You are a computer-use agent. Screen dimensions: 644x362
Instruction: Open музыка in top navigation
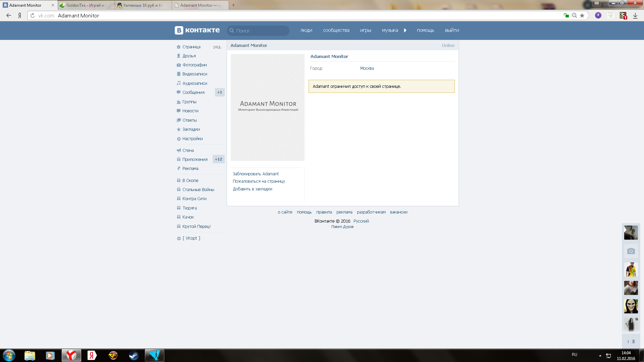(x=390, y=30)
